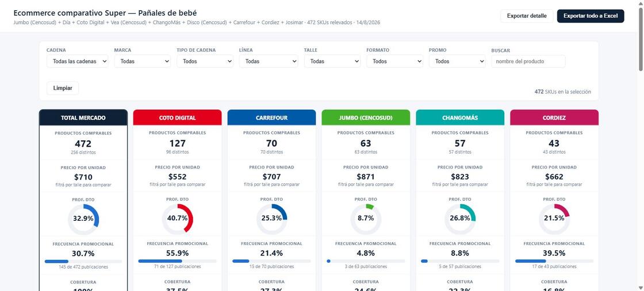Screen dimensions: 644x291
Task: Focus the Buscar product name field
Action: [528, 61]
